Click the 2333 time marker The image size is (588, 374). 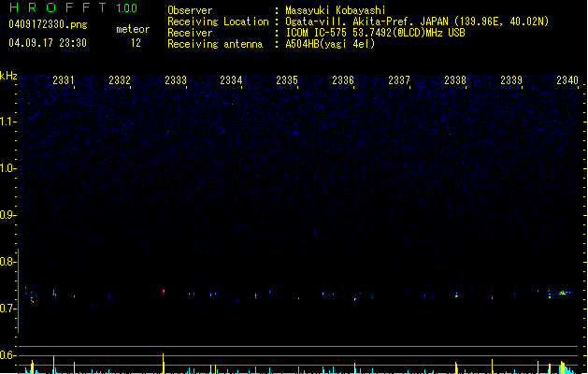176,80
